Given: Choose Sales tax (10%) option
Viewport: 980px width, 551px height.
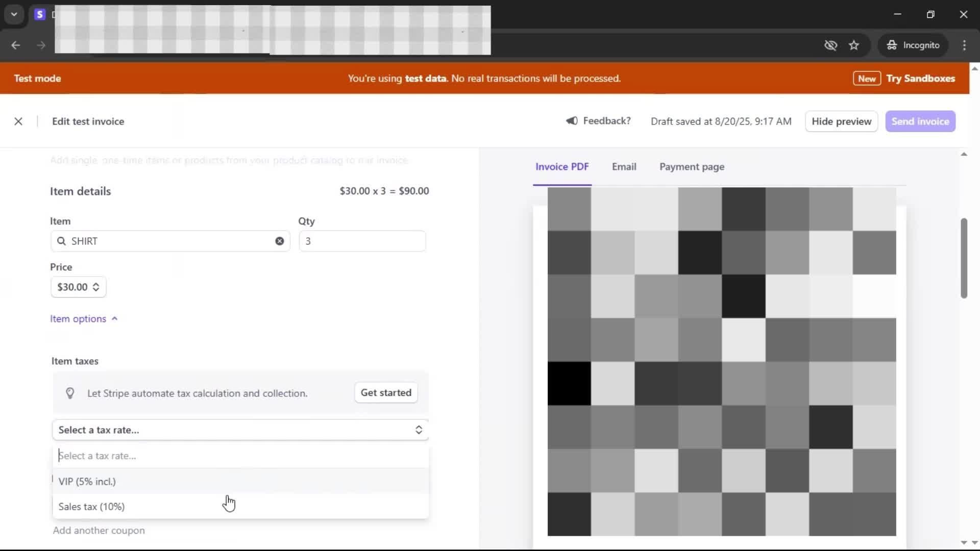Looking at the screenshot, I should (92, 507).
